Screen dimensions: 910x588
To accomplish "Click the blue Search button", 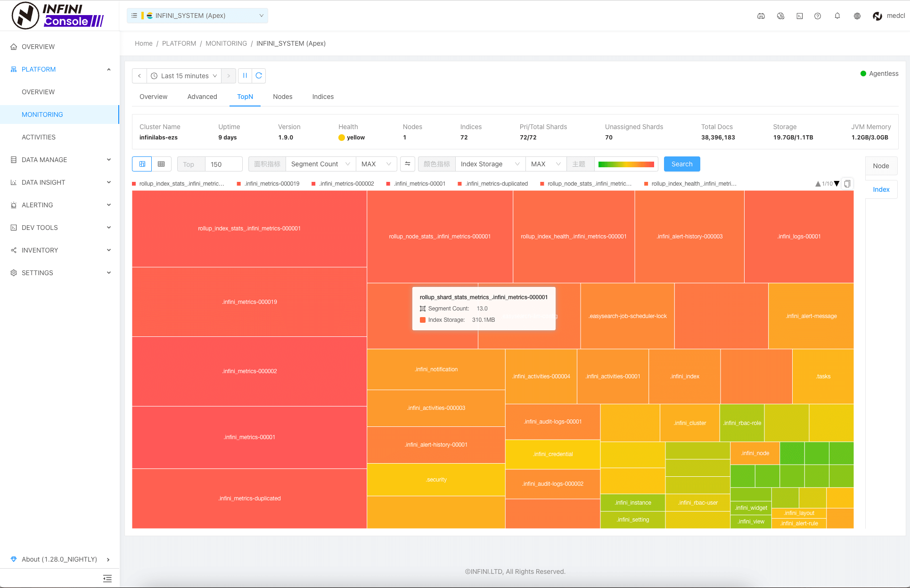I will tap(682, 164).
